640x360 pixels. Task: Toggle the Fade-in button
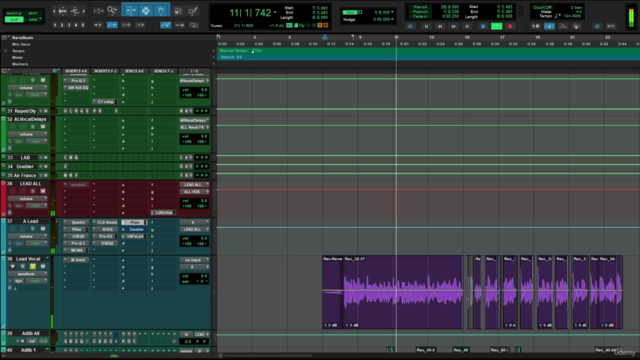coord(420,17)
